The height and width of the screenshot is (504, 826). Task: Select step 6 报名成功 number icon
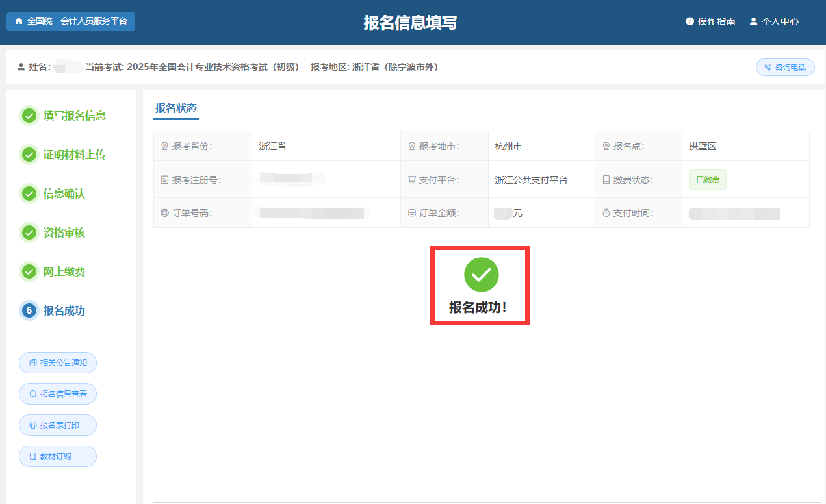(x=29, y=310)
